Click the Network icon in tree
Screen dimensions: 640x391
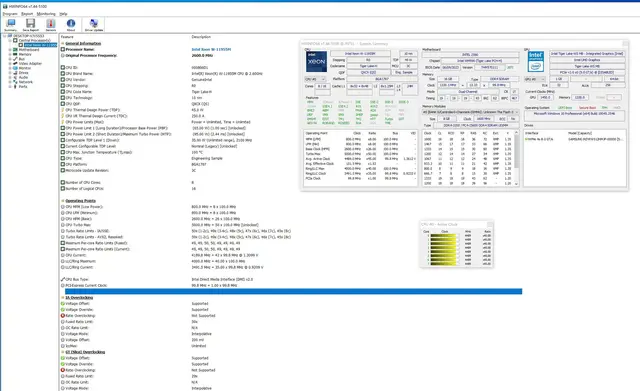coord(15,82)
